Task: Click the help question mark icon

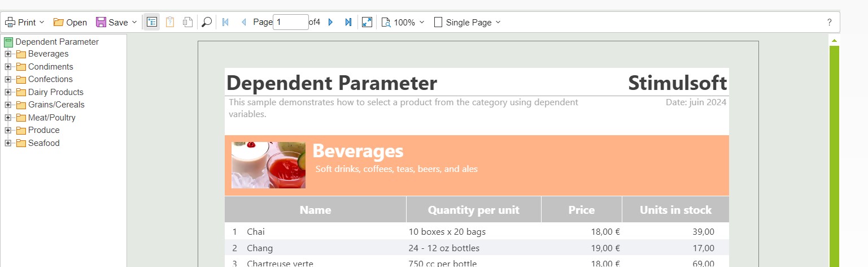Action: (829, 22)
